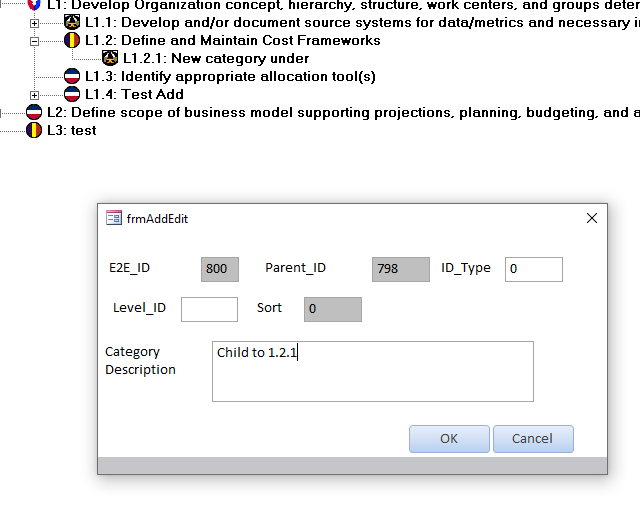This screenshot has height=509, width=640.
Task: Expand the L1.1 tree node
Action: tap(34, 23)
